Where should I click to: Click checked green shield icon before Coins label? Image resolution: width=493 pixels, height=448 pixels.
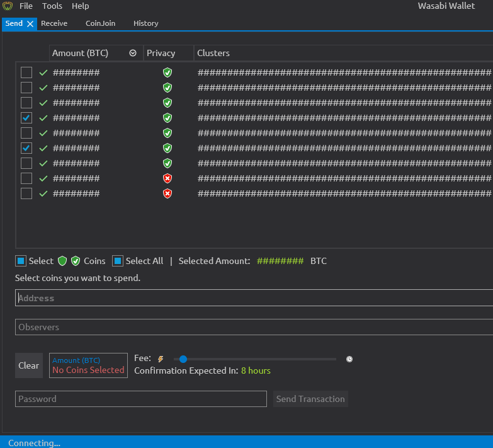tap(76, 261)
